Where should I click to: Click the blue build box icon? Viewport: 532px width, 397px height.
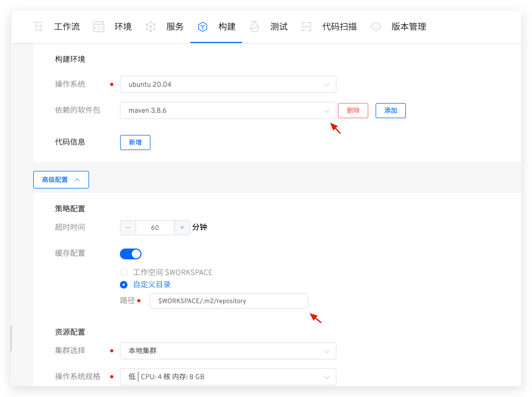pyautogui.click(x=202, y=27)
